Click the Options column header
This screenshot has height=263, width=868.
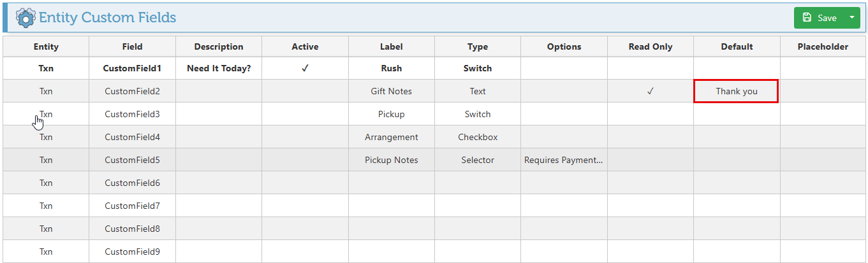(x=564, y=46)
